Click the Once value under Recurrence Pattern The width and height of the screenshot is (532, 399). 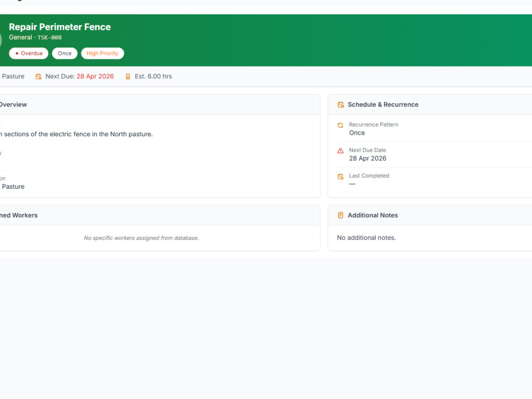click(x=357, y=133)
